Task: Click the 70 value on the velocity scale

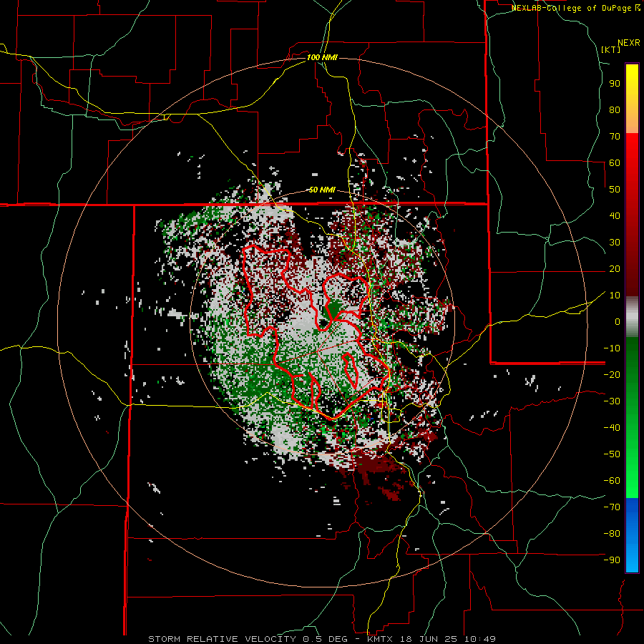Action: pyautogui.click(x=615, y=137)
